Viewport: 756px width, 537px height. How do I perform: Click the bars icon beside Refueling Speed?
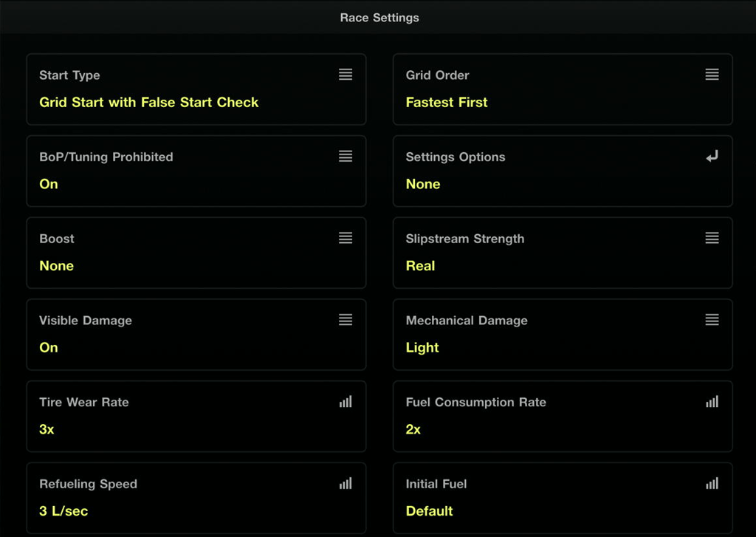(346, 483)
